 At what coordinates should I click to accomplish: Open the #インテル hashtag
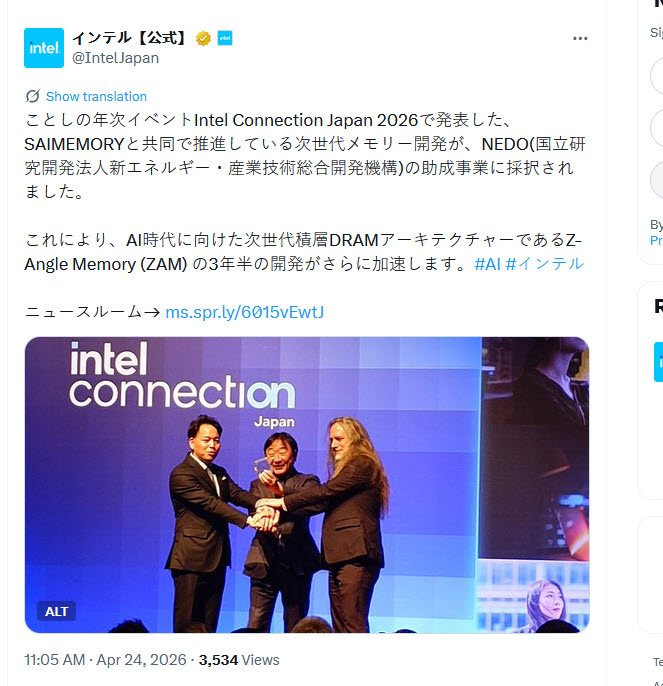pos(544,264)
